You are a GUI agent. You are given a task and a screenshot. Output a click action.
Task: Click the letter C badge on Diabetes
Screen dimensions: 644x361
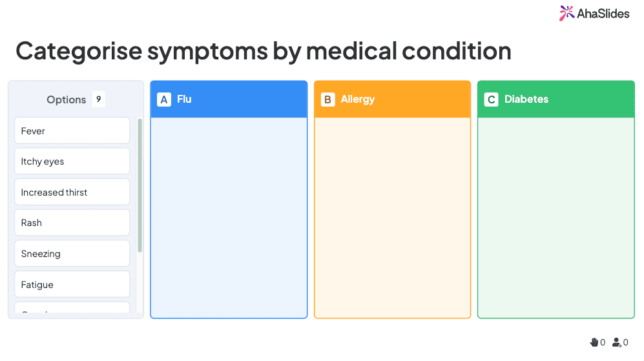[492, 99]
